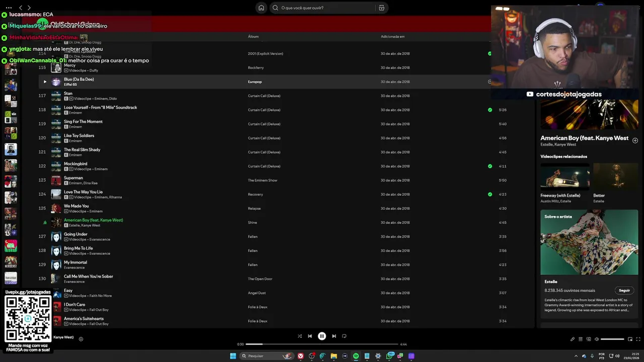Navigate back with the left arrow
The width and height of the screenshot is (644, 362).
[21, 8]
